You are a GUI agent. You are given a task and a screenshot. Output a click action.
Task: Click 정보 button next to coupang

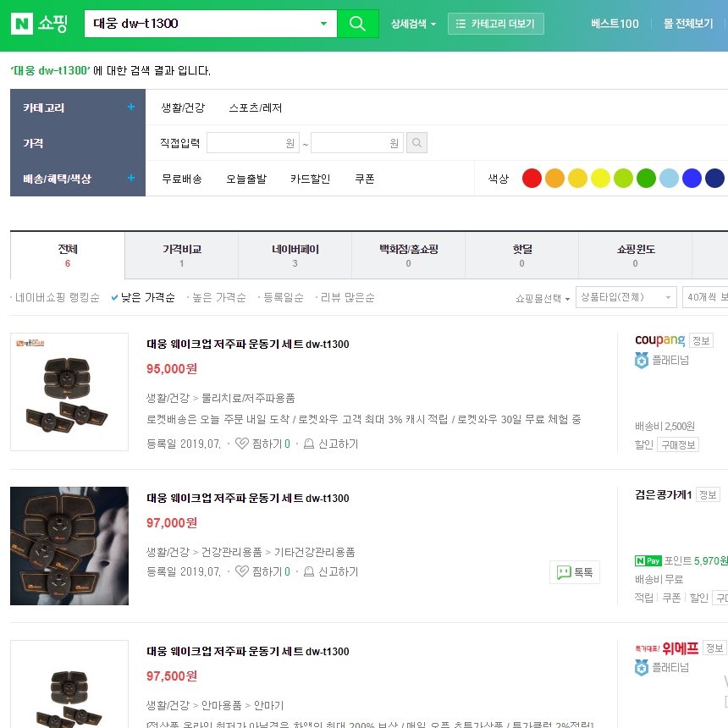701,341
